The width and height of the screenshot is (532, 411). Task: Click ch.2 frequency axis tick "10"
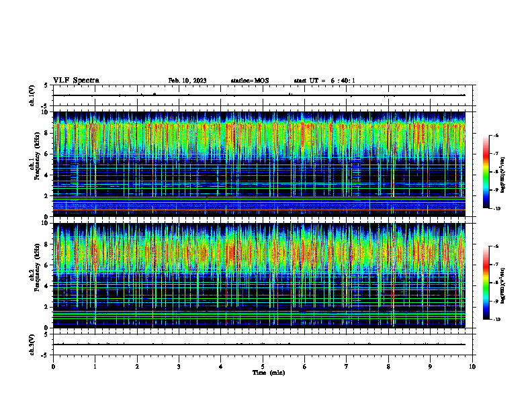click(x=46, y=224)
